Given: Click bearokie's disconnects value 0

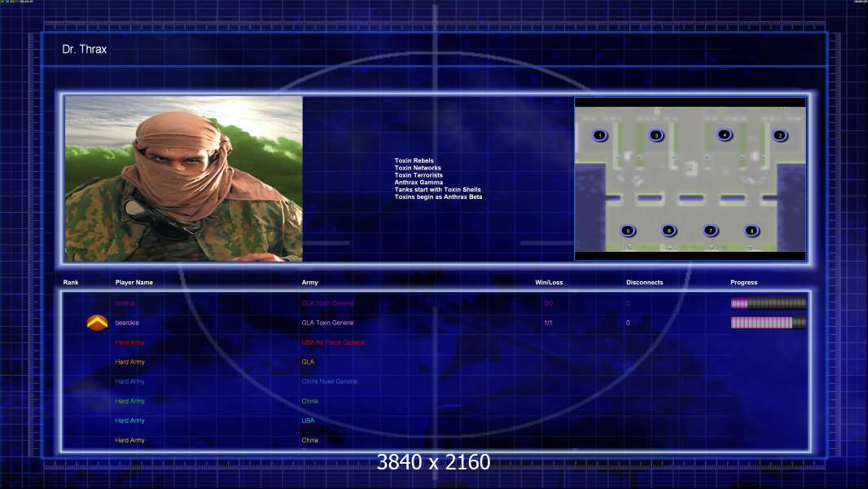Looking at the screenshot, I should point(628,323).
